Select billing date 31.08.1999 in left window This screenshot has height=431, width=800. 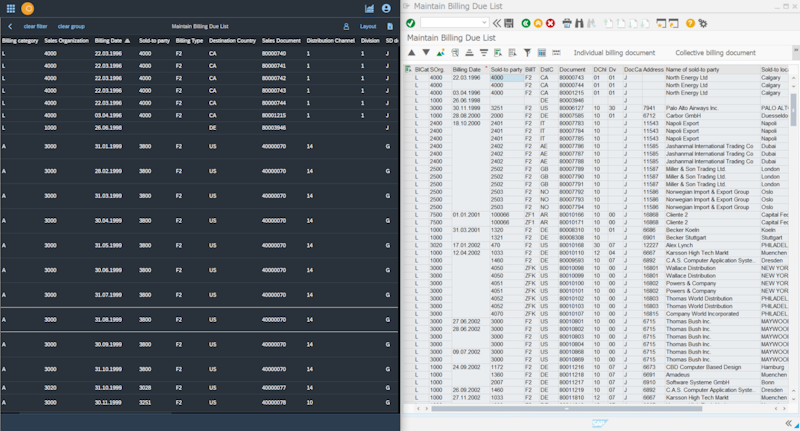click(108, 320)
